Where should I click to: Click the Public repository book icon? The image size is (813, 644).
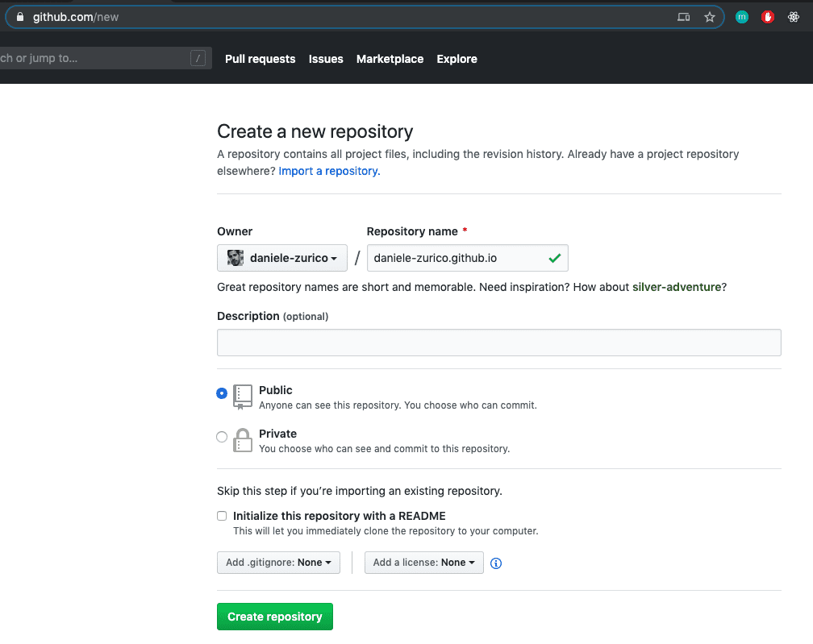coord(242,397)
